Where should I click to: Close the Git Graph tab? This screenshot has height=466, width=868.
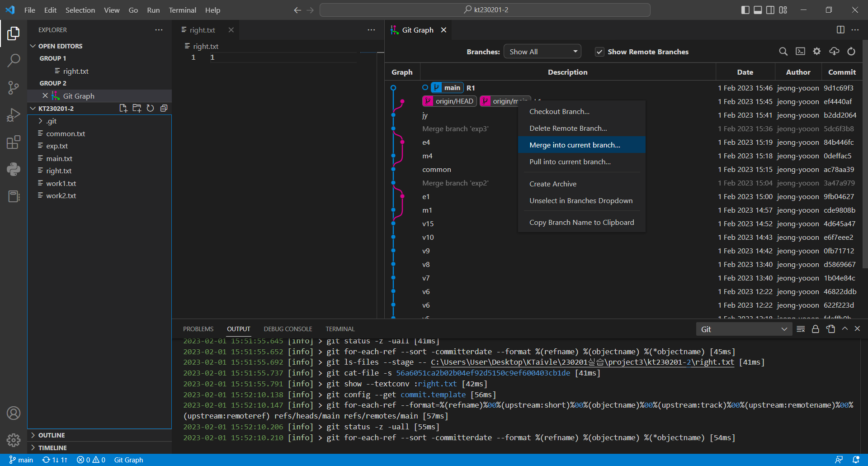click(443, 30)
